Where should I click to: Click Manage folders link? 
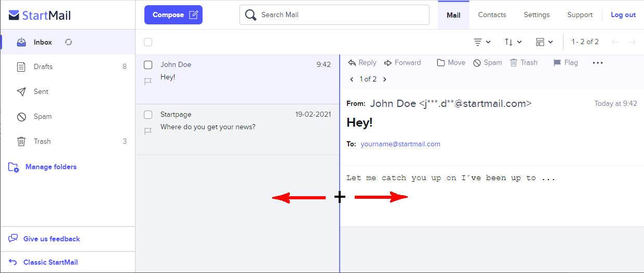pos(51,167)
